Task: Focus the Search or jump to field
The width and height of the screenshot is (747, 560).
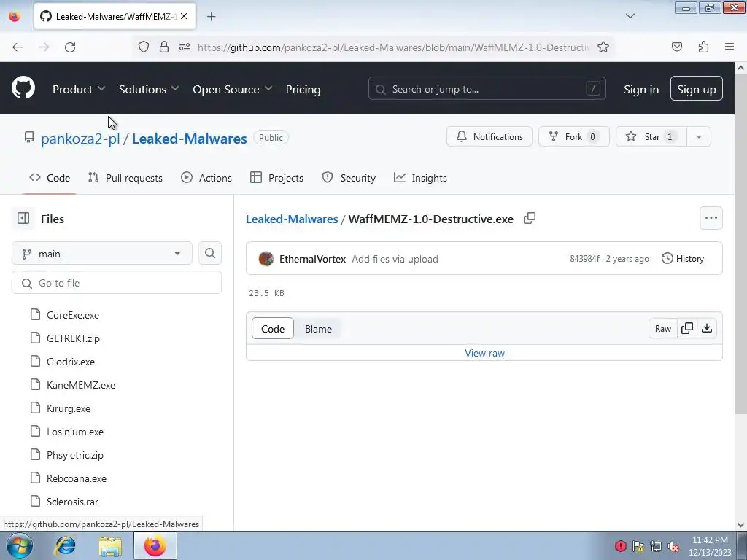Action: click(487, 88)
